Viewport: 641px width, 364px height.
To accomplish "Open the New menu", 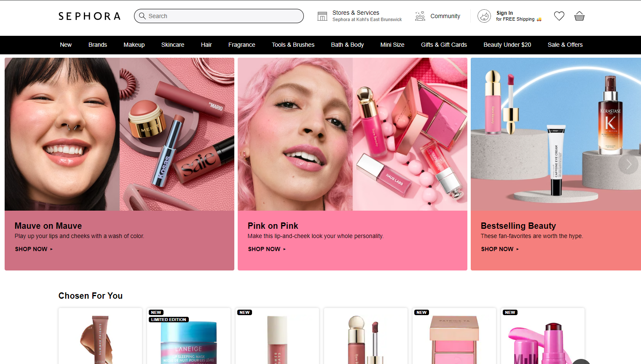I will coord(66,45).
